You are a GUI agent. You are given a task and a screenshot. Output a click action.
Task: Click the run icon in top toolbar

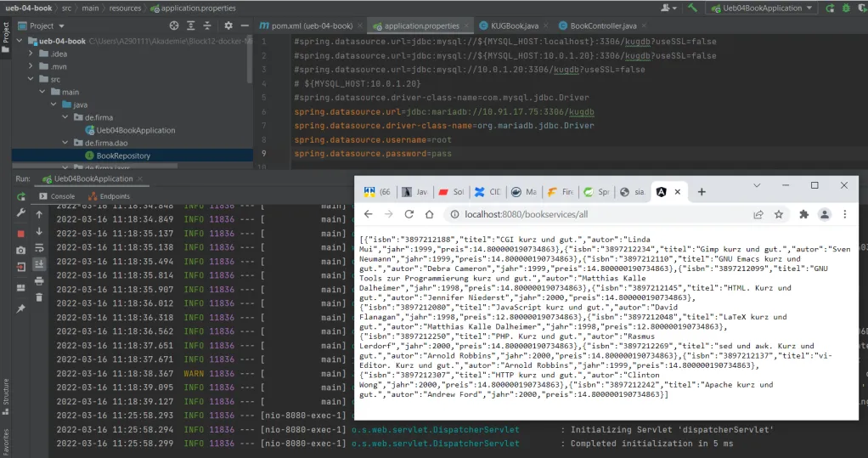pos(830,8)
